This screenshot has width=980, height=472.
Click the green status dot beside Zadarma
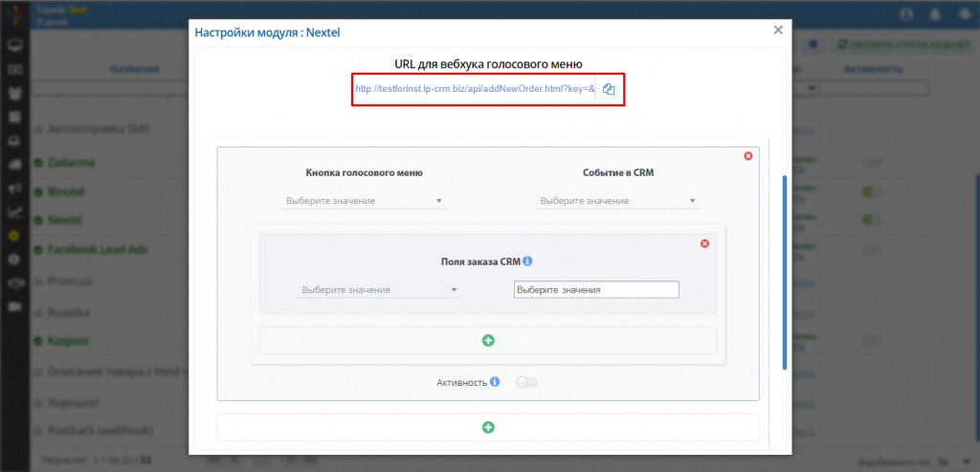37,163
